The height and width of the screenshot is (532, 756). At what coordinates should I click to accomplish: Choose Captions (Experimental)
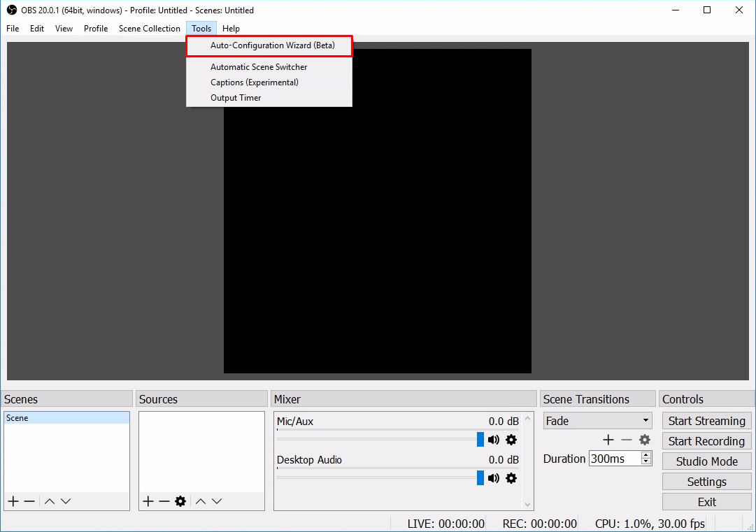[x=269, y=82]
